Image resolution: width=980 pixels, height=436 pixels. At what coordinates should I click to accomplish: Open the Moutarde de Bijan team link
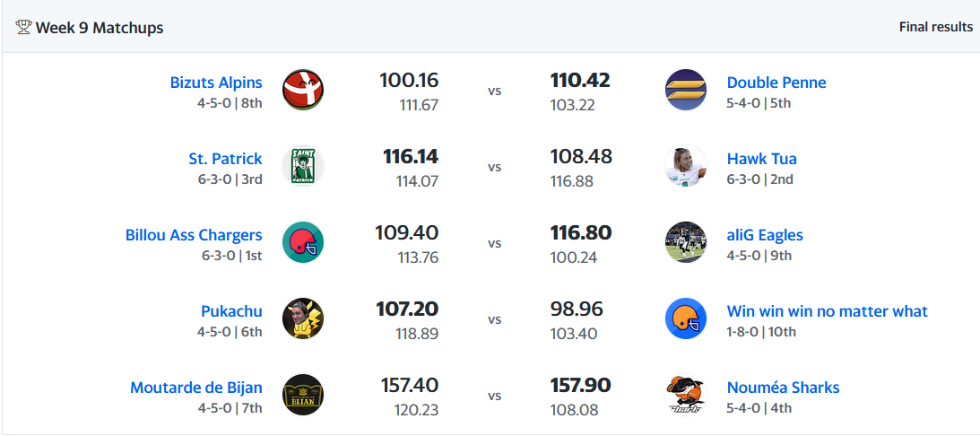click(196, 388)
